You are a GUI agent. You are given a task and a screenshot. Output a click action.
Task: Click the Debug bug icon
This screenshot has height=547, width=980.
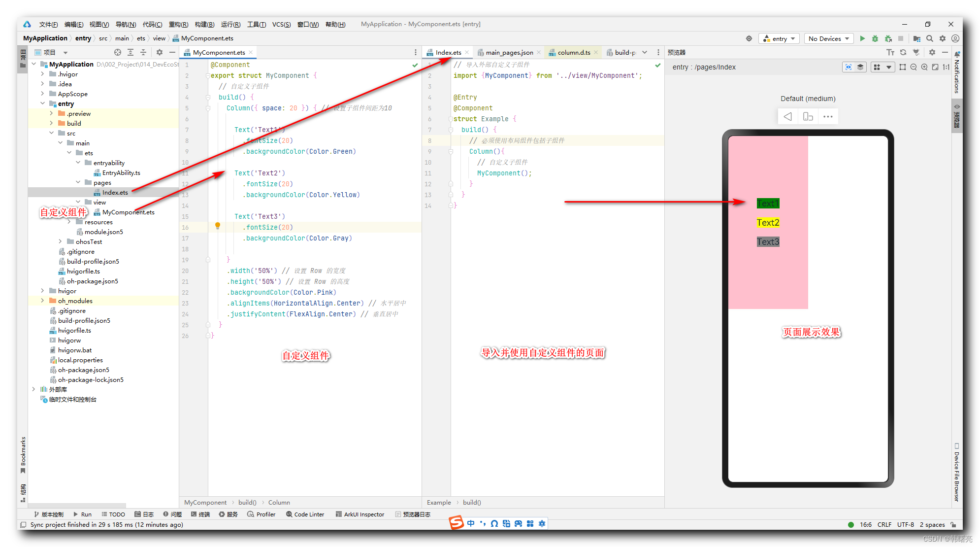click(875, 38)
